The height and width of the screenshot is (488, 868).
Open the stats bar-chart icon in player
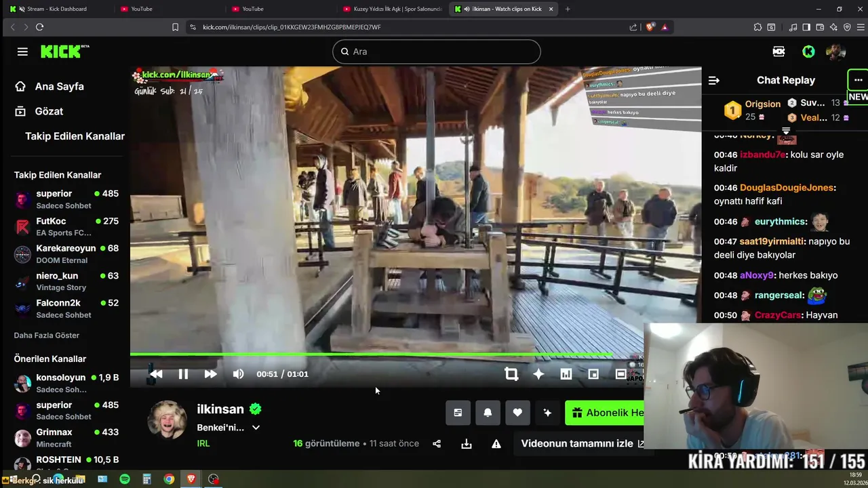[566, 374]
